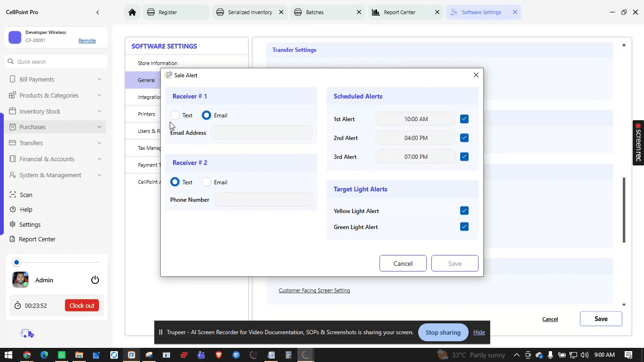Expand the System & Management chevron
This screenshot has height=362, width=644.
99,175
